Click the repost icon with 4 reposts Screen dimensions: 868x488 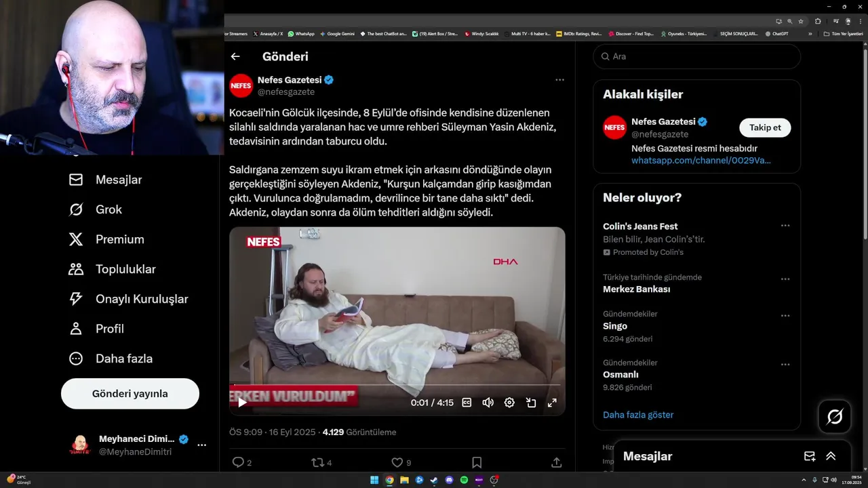click(317, 462)
